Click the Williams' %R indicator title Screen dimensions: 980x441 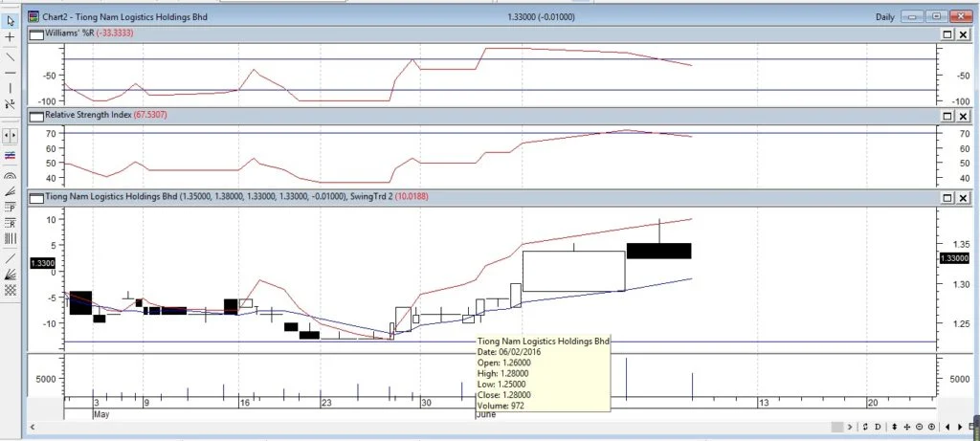click(x=69, y=33)
